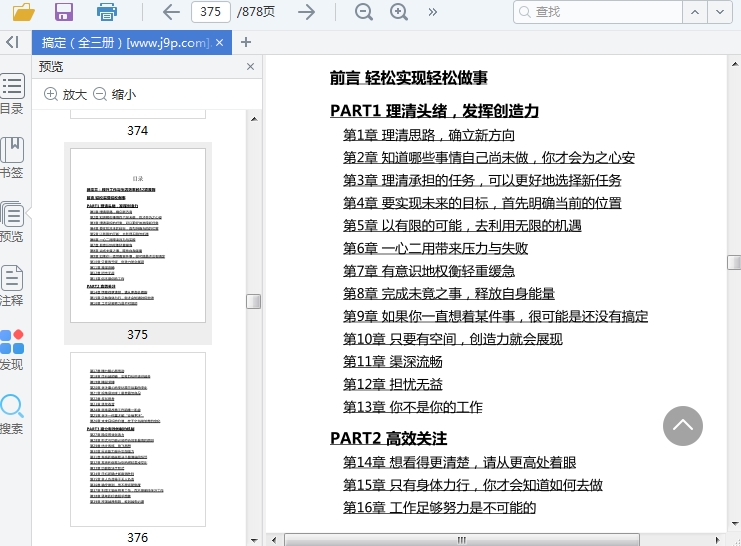Screen dimensions: 741x546
Task: Select the page 376 thumbnail
Action: (137, 440)
